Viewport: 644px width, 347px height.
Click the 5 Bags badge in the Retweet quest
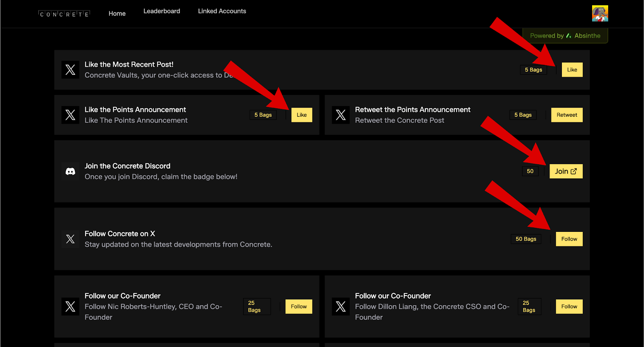(523, 115)
